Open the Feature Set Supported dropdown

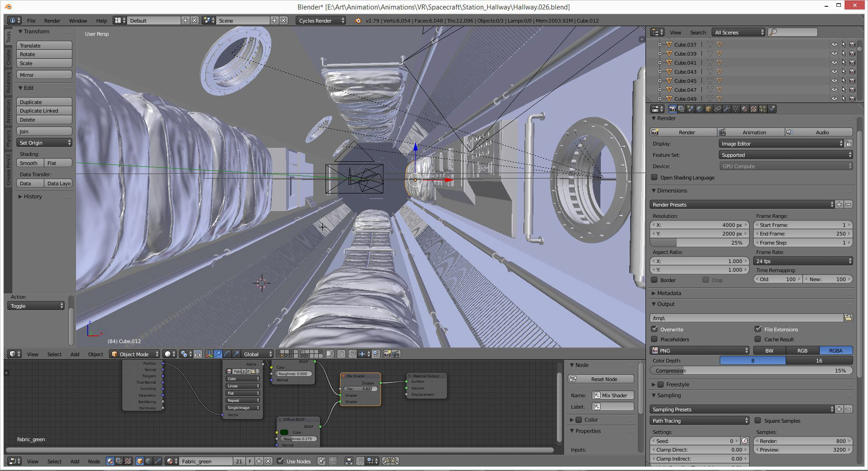tap(786, 155)
